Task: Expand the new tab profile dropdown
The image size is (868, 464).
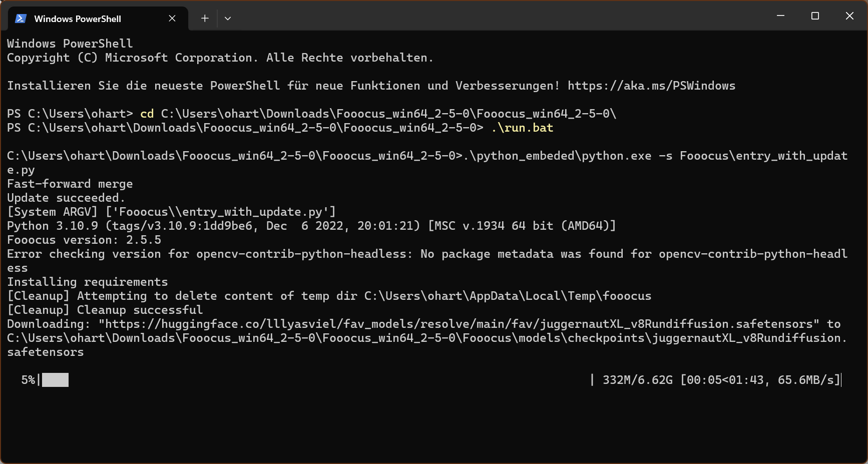Action: tap(228, 19)
